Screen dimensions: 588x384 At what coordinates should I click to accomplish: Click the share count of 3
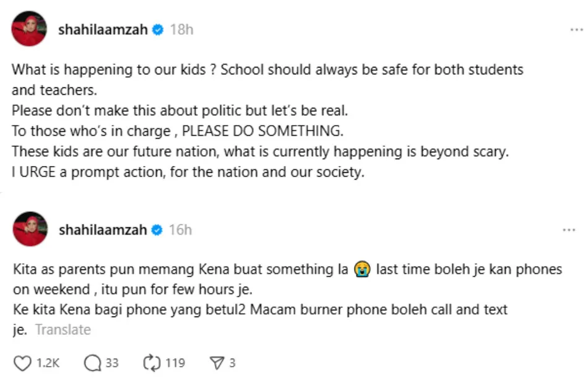click(232, 363)
